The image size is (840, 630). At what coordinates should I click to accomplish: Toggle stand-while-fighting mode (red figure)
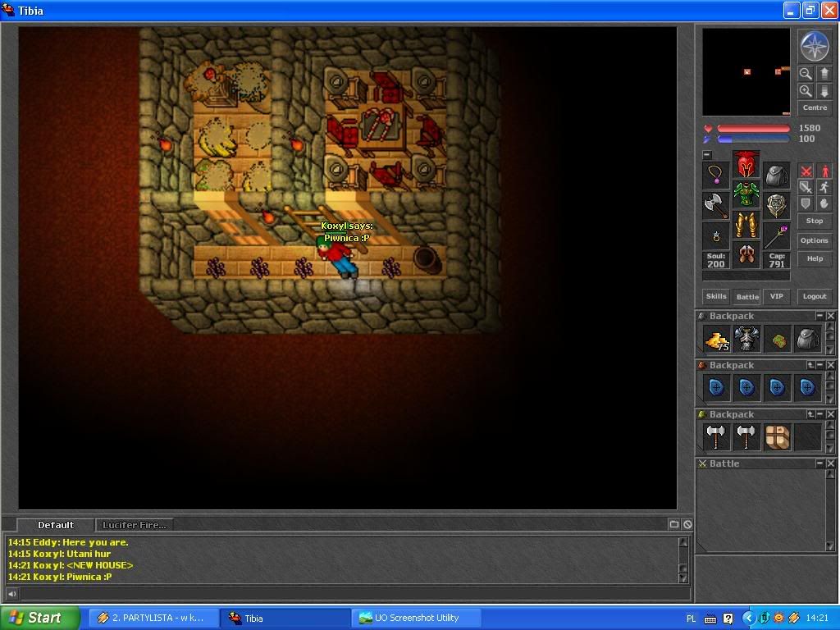pyautogui.click(x=824, y=171)
